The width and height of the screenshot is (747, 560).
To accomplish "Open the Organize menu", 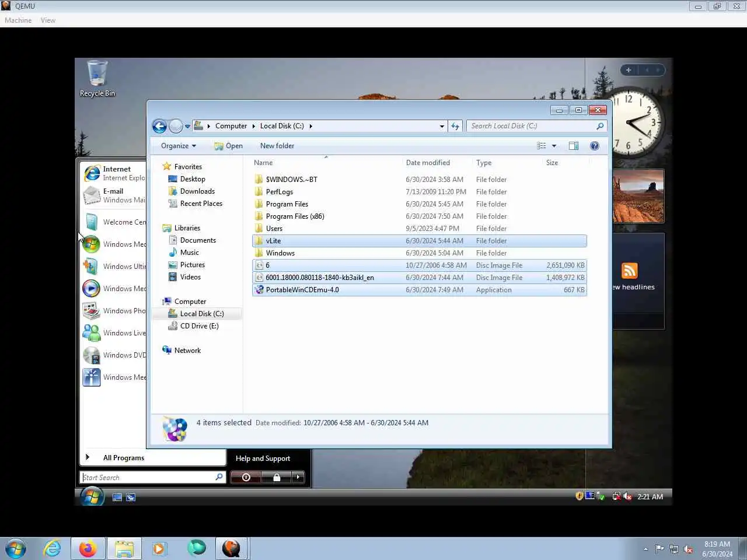I will tap(179, 146).
